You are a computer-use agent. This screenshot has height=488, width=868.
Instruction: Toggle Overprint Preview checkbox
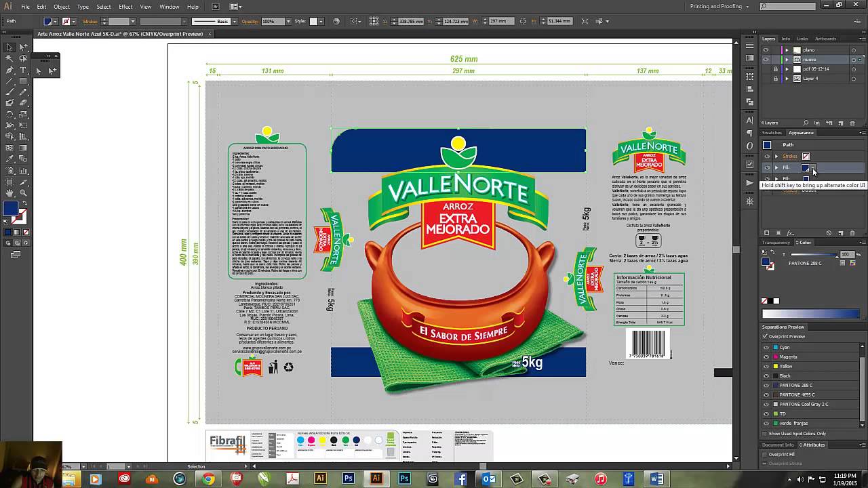765,336
